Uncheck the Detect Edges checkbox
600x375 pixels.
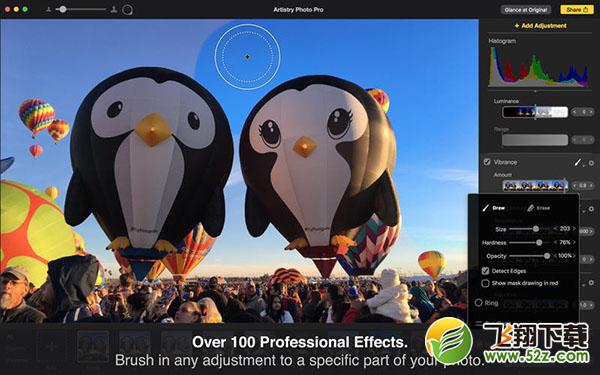(486, 271)
